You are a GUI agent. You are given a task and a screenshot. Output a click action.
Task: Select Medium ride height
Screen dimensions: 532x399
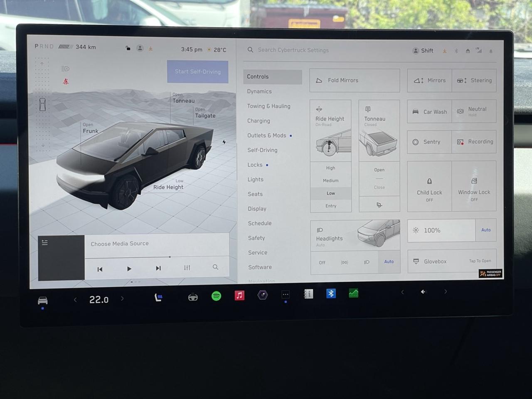pos(330,180)
